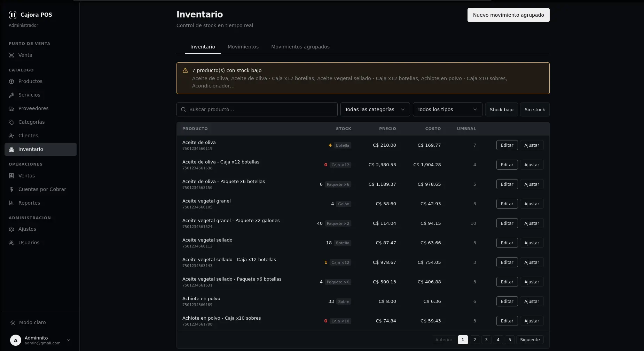644x351 pixels.
Task: Click the Productos box icon
Action: point(11,81)
